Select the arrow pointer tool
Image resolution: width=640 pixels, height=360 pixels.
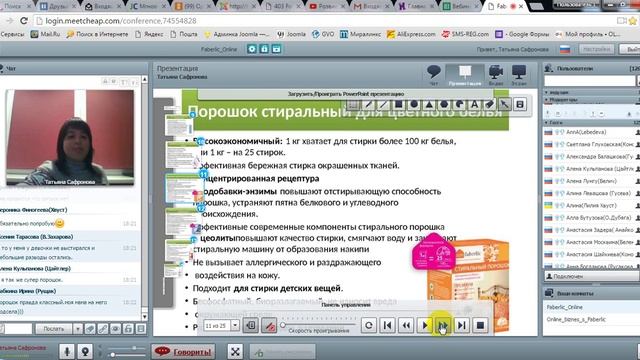point(504,104)
